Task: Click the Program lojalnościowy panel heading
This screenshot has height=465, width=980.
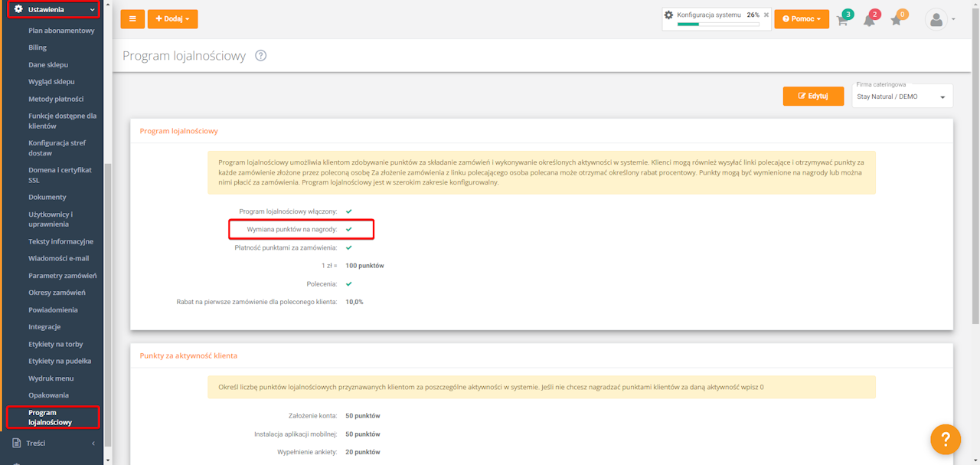Action: pyautogui.click(x=178, y=131)
